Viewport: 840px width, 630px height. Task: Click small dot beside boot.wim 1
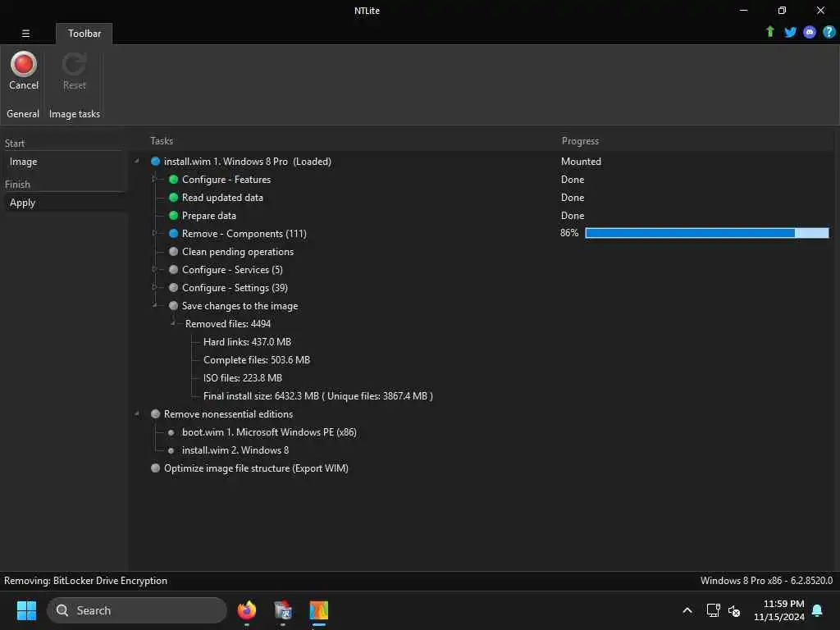171,432
